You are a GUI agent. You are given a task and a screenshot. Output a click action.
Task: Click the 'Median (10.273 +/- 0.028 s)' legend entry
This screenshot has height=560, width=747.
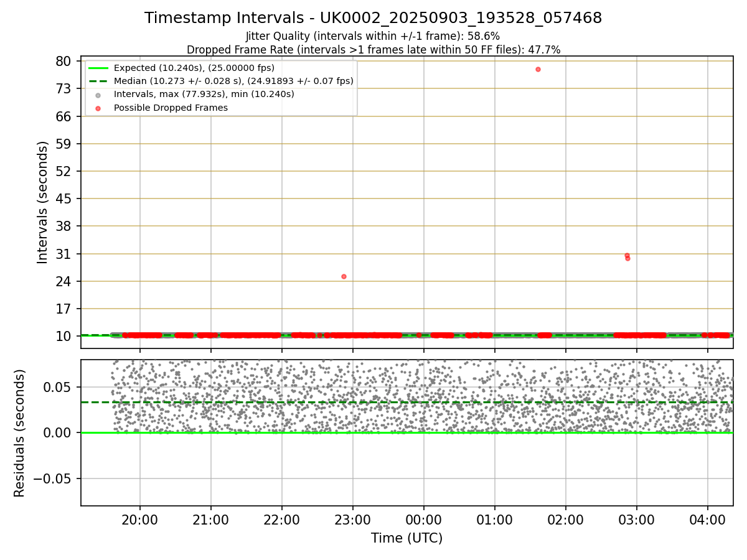[x=233, y=81]
